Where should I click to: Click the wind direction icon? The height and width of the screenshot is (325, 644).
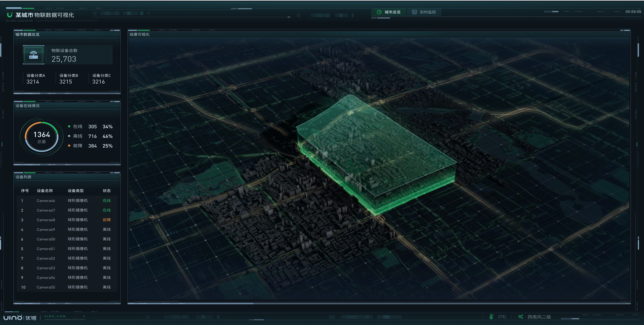[521, 317]
